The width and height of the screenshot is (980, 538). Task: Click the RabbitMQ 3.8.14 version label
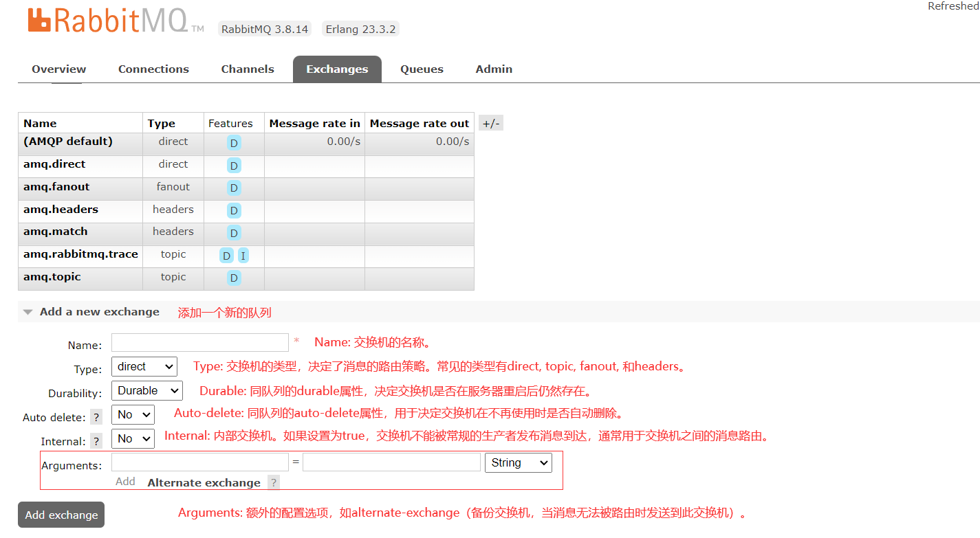tap(265, 29)
